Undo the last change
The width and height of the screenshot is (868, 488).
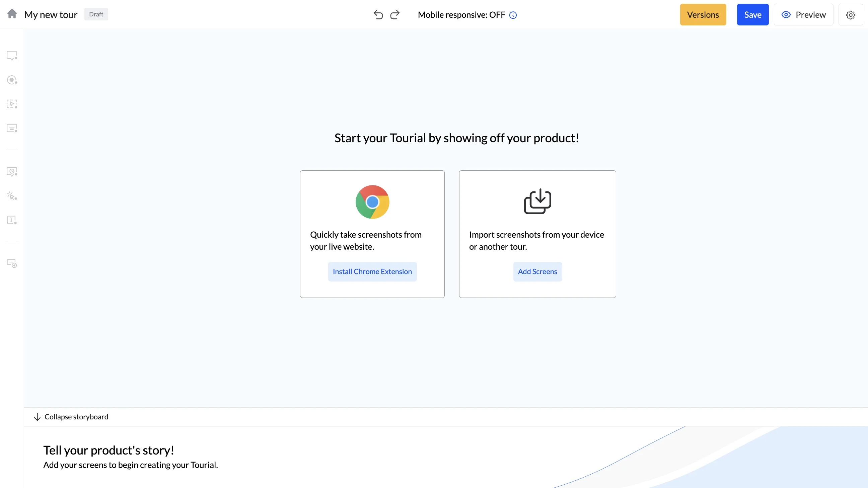tap(378, 15)
